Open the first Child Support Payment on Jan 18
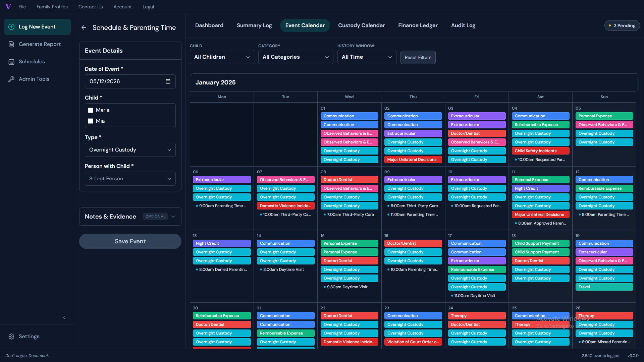Screen dimensions: 644x362 tap(540, 243)
